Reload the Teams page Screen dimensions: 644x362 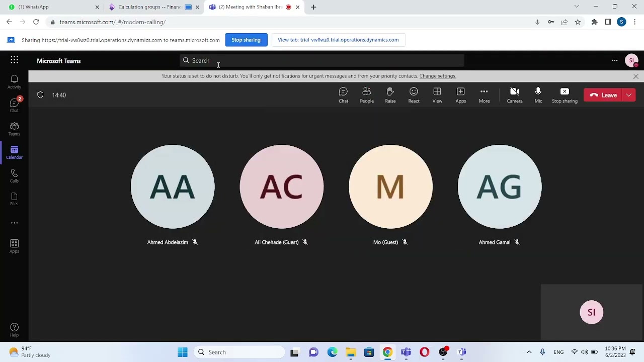coord(36,22)
